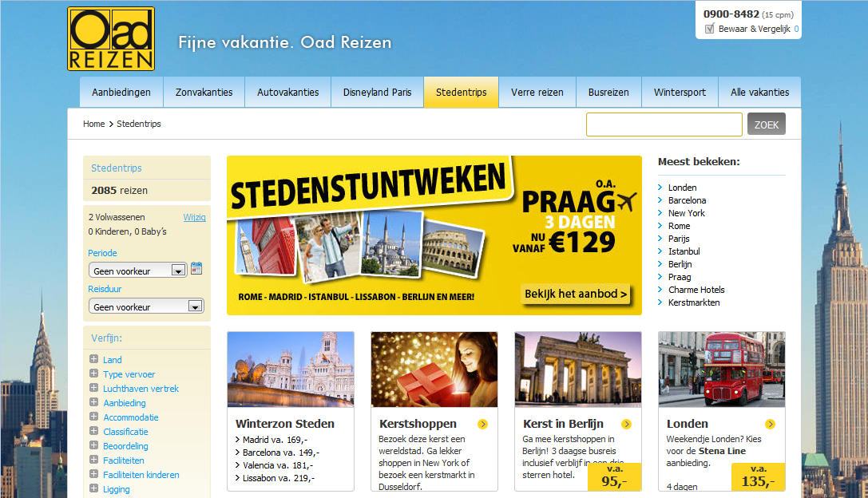Open the Londen link under Meest bekeken
The width and height of the screenshot is (868, 498).
pos(683,188)
